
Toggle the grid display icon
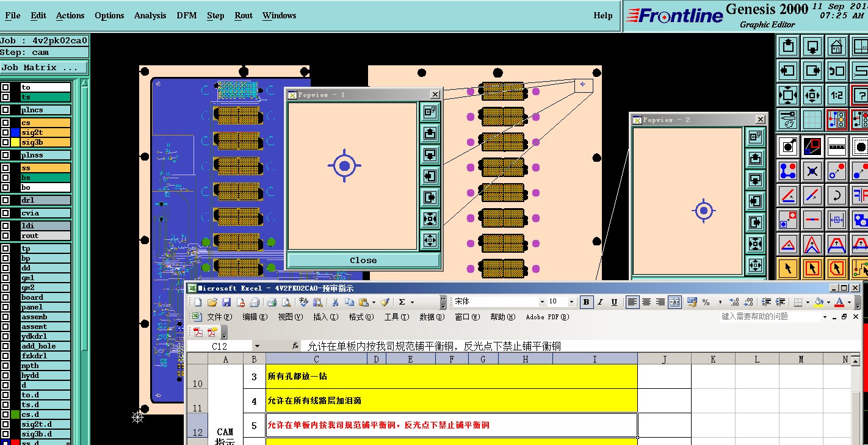click(x=812, y=120)
